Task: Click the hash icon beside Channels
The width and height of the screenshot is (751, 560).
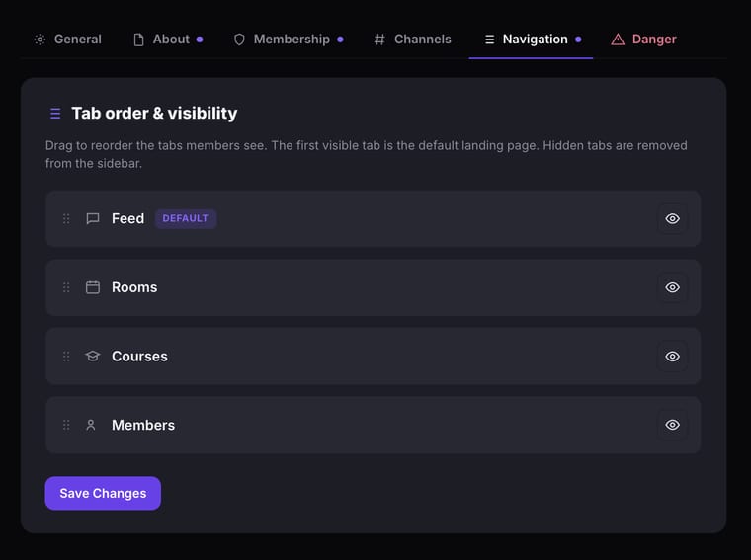Action: coord(379,40)
